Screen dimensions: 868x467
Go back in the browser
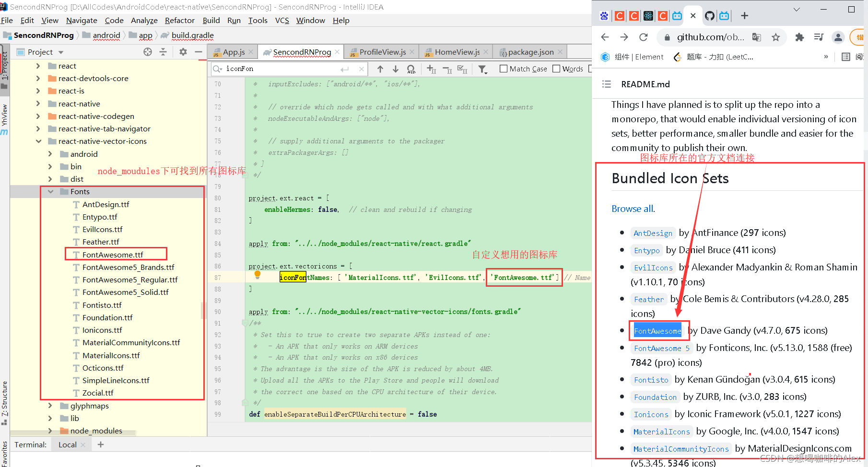(605, 37)
